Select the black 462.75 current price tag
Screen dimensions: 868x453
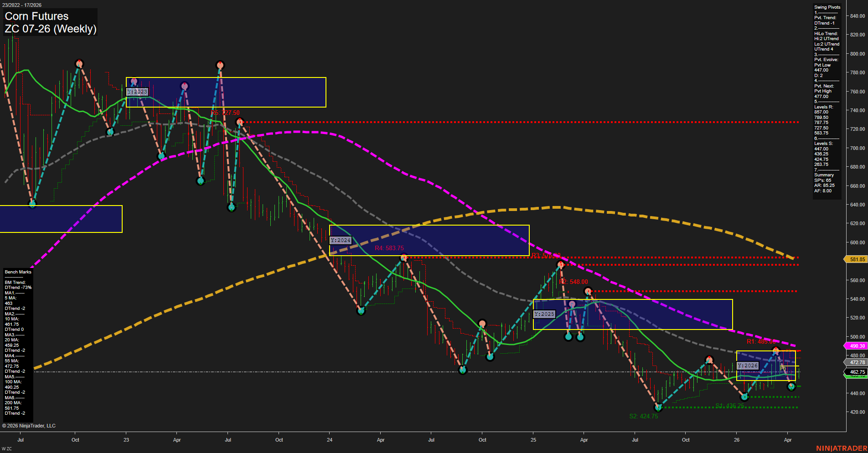pos(857,372)
